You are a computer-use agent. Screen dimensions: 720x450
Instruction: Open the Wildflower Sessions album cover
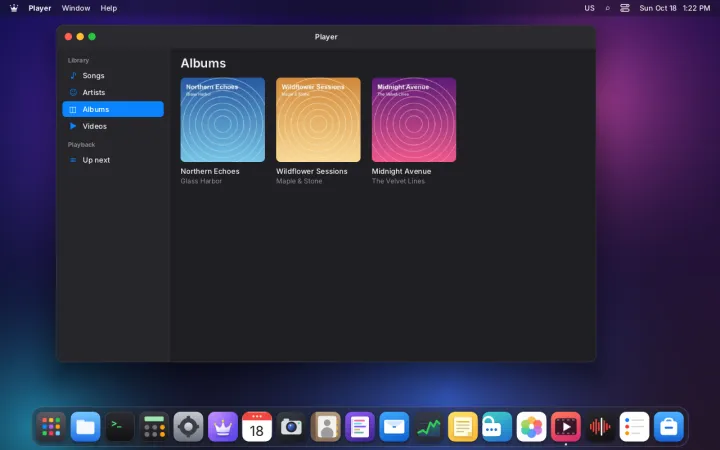tap(318, 120)
